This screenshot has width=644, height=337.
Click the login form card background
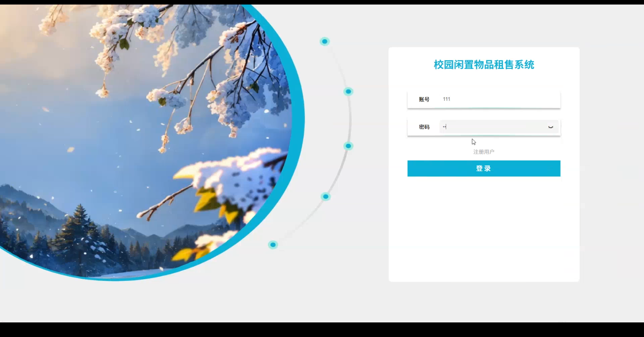pos(484,226)
